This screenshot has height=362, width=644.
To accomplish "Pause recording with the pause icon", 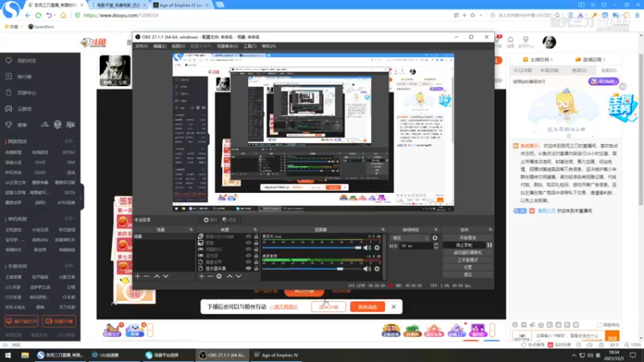I will coord(489,245).
